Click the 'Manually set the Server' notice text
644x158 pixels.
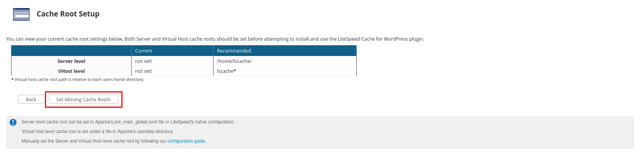point(114,141)
